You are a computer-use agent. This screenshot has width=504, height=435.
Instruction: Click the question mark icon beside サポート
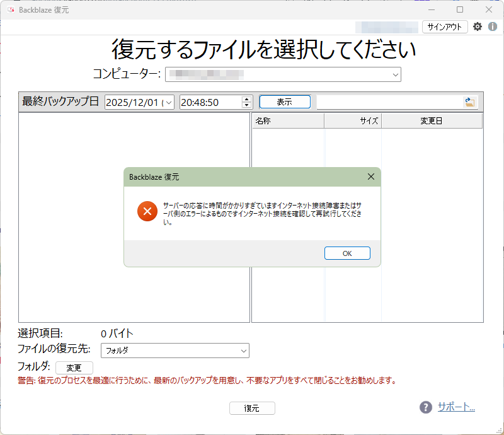[425, 407]
